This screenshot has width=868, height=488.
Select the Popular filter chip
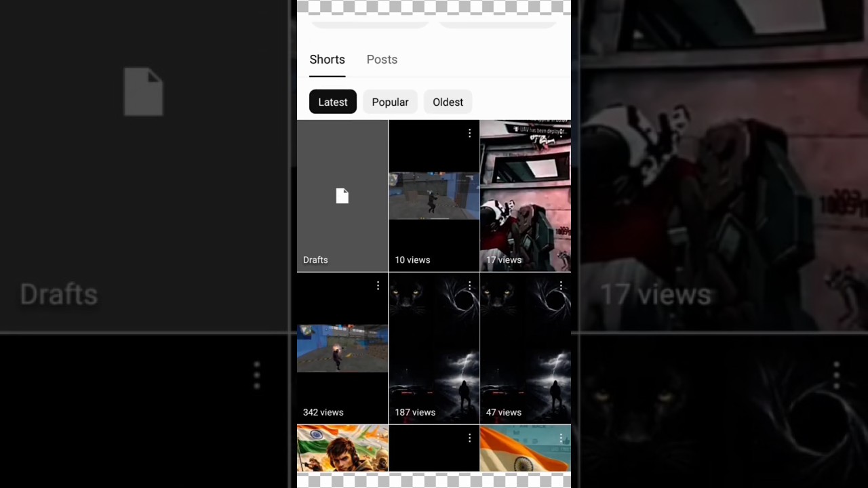[x=390, y=102]
